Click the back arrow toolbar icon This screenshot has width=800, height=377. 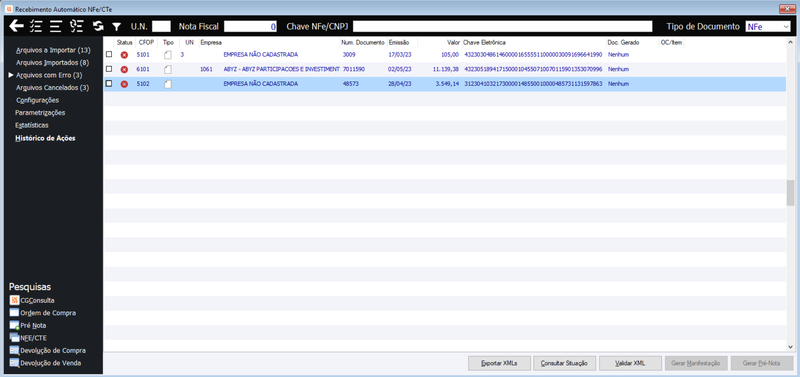17,26
